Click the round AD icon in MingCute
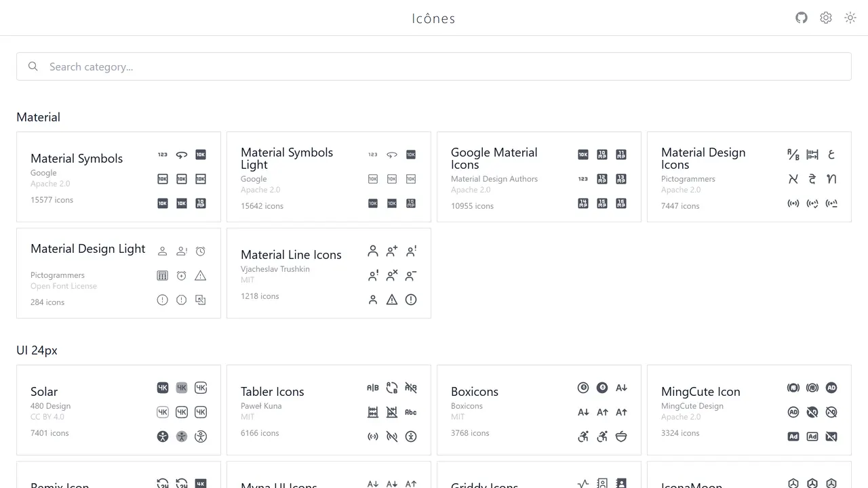 pyautogui.click(x=831, y=388)
